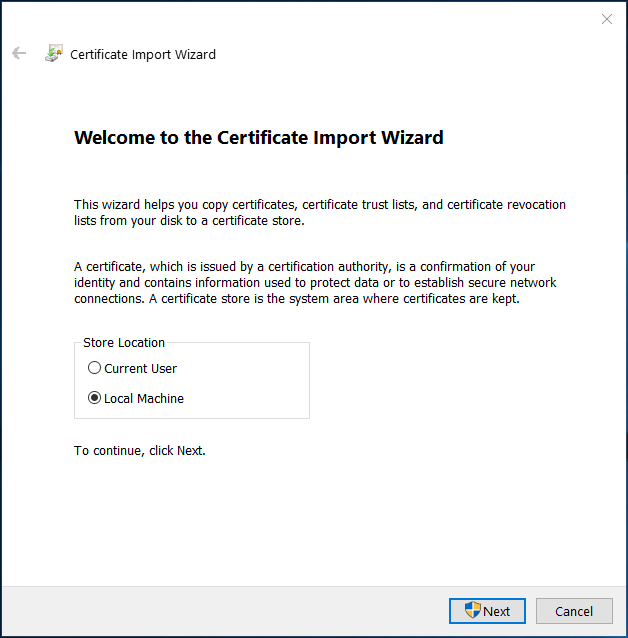Click the paragraph starting 'A certificate, which is issued'

pos(315,282)
